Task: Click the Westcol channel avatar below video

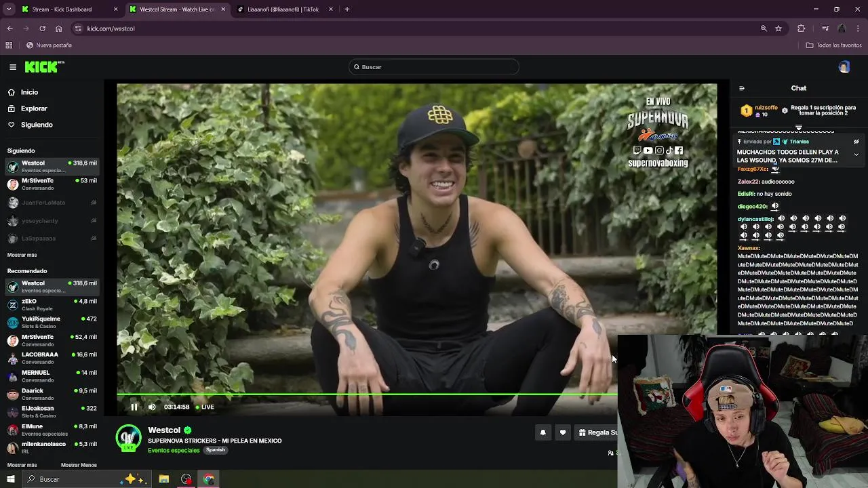Action: pyautogui.click(x=129, y=438)
